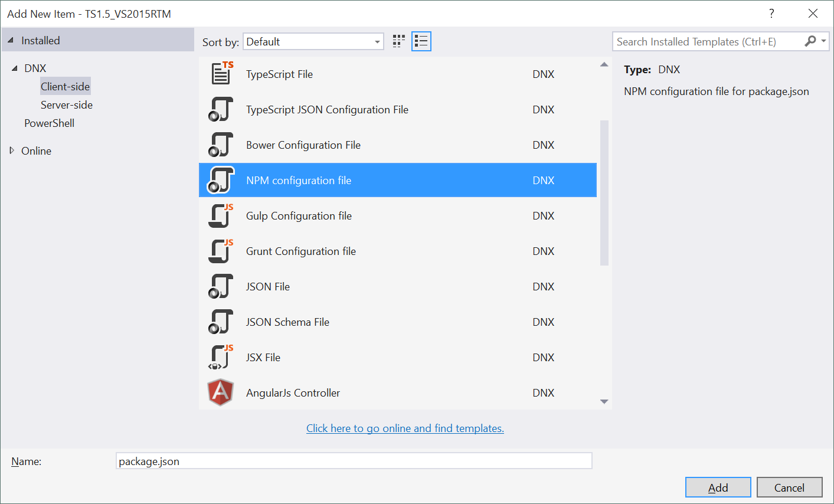Image resolution: width=834 pixels, height=504 pixels.
Task: Select the PowerShell category
Action: [x=50, y=123]
